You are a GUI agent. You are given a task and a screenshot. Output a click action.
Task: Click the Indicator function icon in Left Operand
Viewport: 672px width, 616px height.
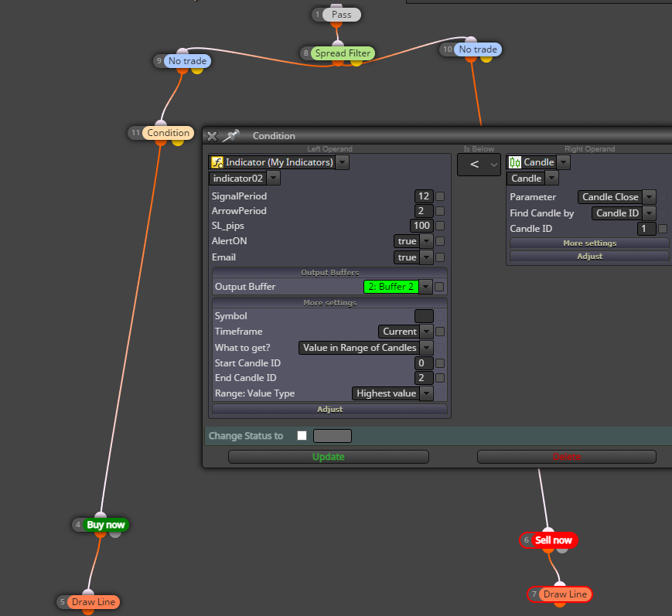point(217,162)
